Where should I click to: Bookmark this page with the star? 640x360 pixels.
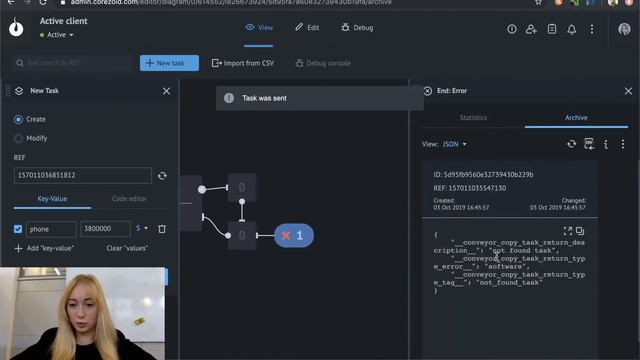click(x=538, y=2)
